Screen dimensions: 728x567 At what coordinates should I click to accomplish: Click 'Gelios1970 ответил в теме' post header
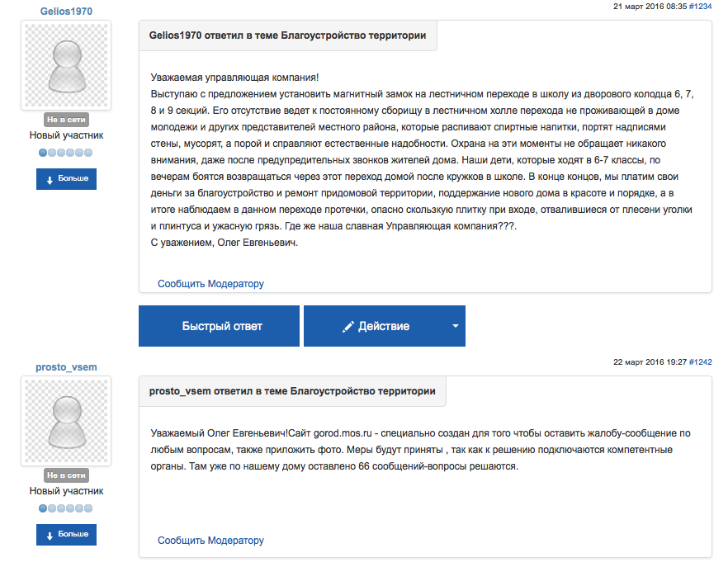(287, 36)
